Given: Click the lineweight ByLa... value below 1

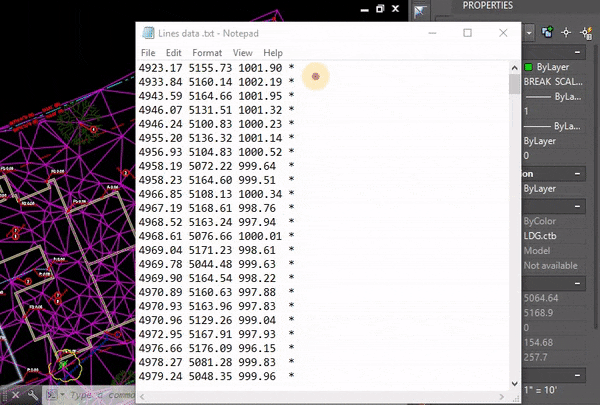Looking at the screenshot, I should 553,126.
